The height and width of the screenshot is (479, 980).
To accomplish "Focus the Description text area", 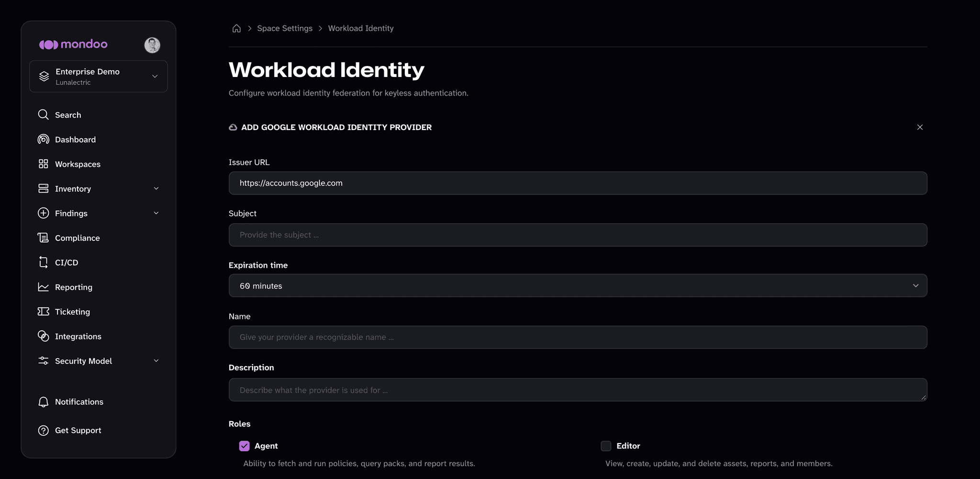I will 578,390.
